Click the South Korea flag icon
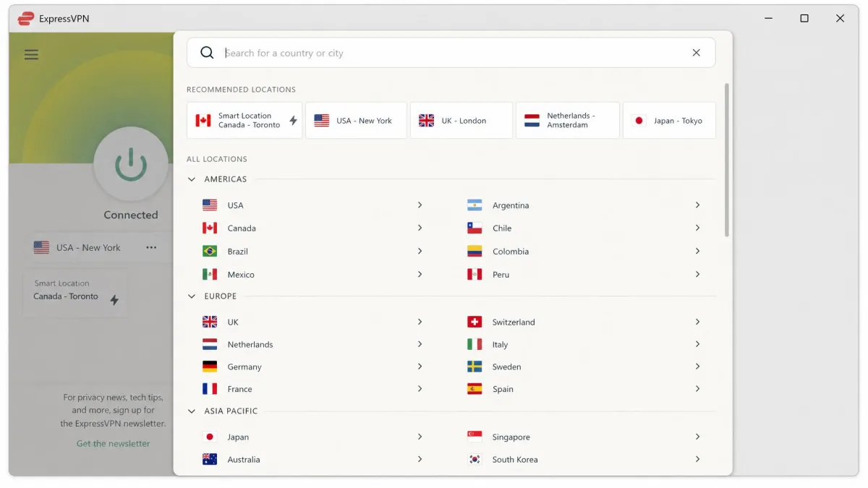Screen dimensions: 868x488 coord(475,459)
